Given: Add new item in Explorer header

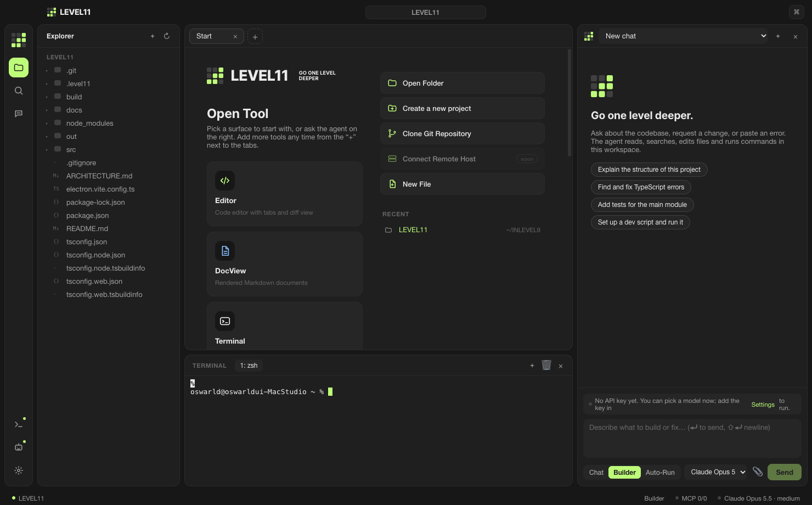Looking at the screenshot, I should click(x=153, y=36).
